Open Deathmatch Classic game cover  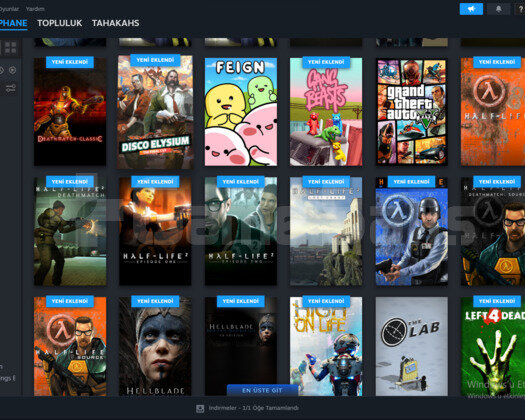coord(70,112)
